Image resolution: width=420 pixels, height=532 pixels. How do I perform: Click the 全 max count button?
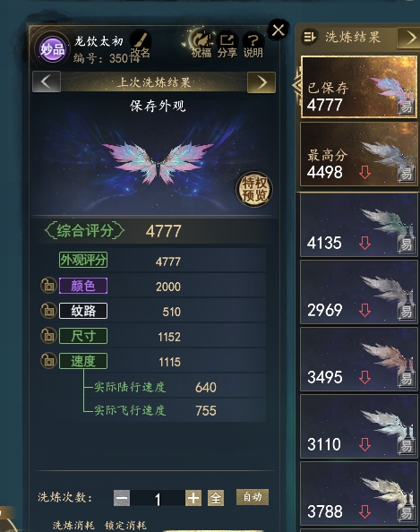pyautogui.click(x=216, y=498)
